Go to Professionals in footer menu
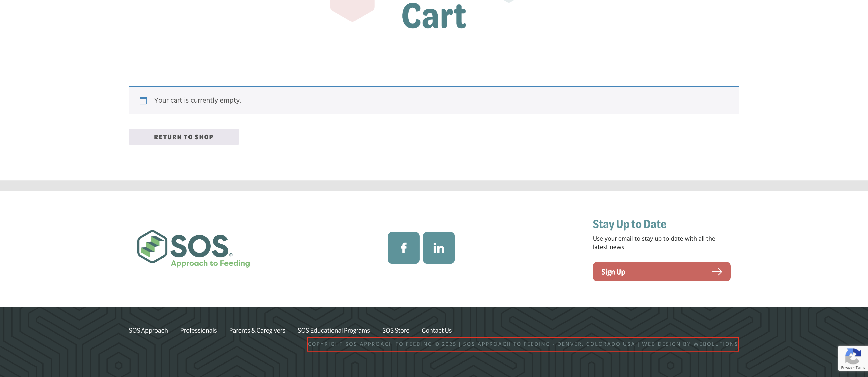 198,331
